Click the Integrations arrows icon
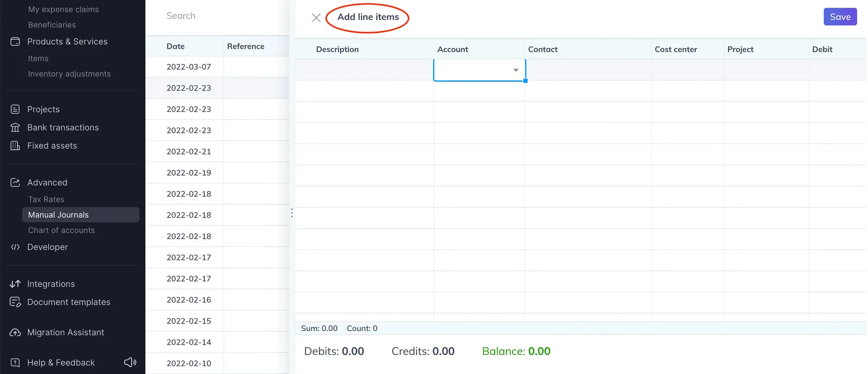The image size is (868, 374). coord(15,284)
